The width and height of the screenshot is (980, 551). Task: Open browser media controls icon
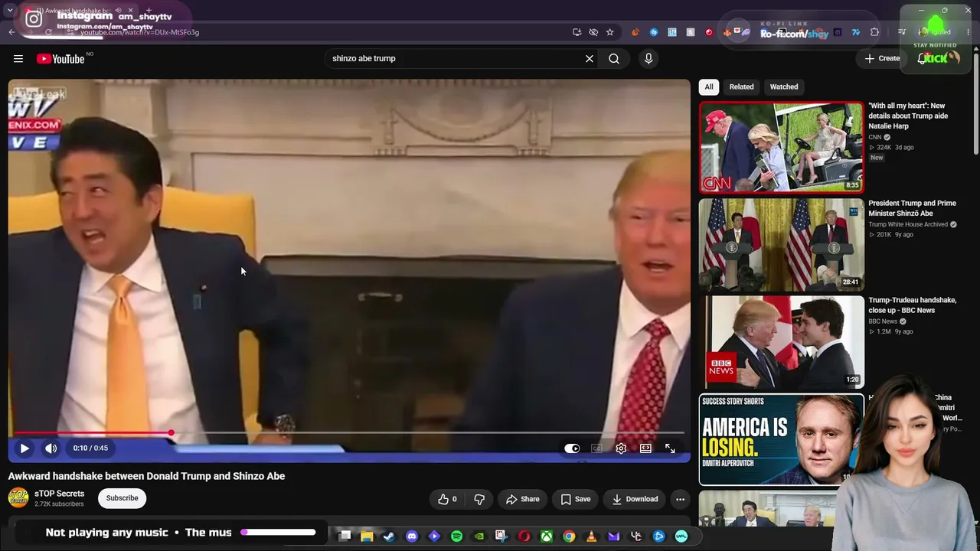click(902, 32)
